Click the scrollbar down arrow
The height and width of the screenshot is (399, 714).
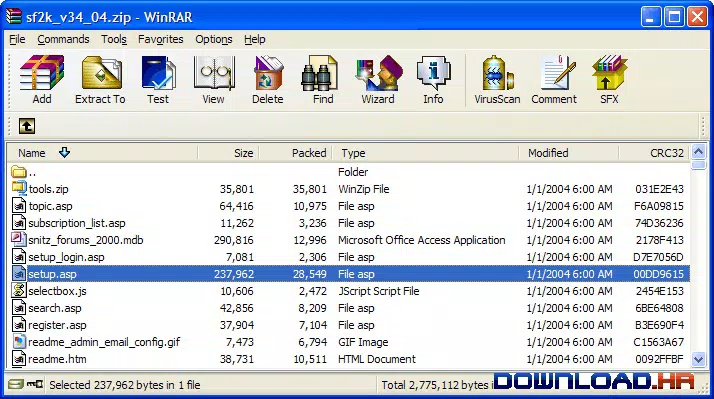pos(698,359)
